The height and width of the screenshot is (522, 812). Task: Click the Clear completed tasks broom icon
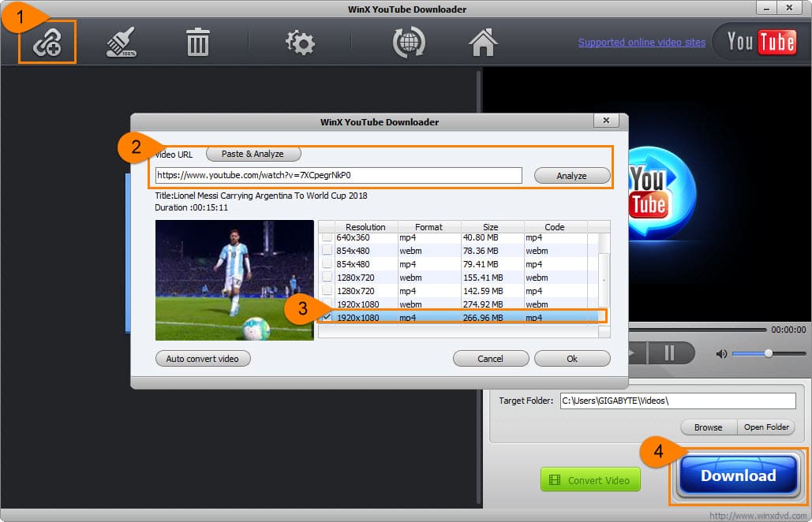tap(122, 43)
